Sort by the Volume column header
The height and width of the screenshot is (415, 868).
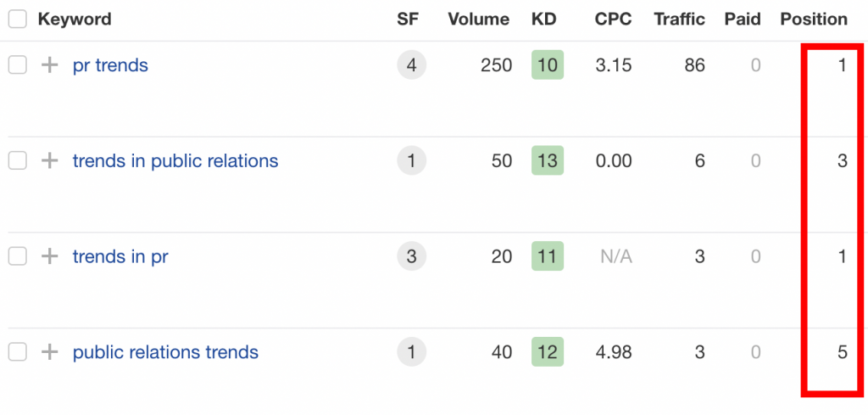click(478, 20)
